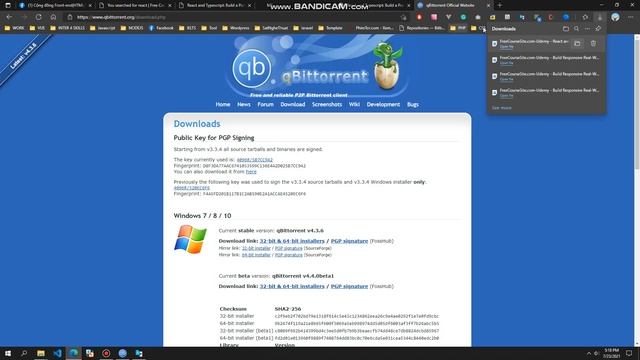Click 'here' link to download key

[251, 172]
